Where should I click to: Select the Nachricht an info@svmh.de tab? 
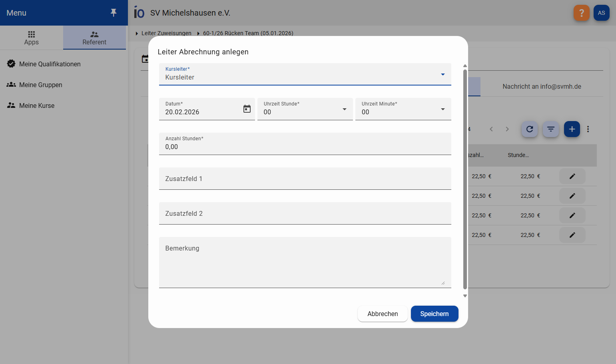[542, 87]
